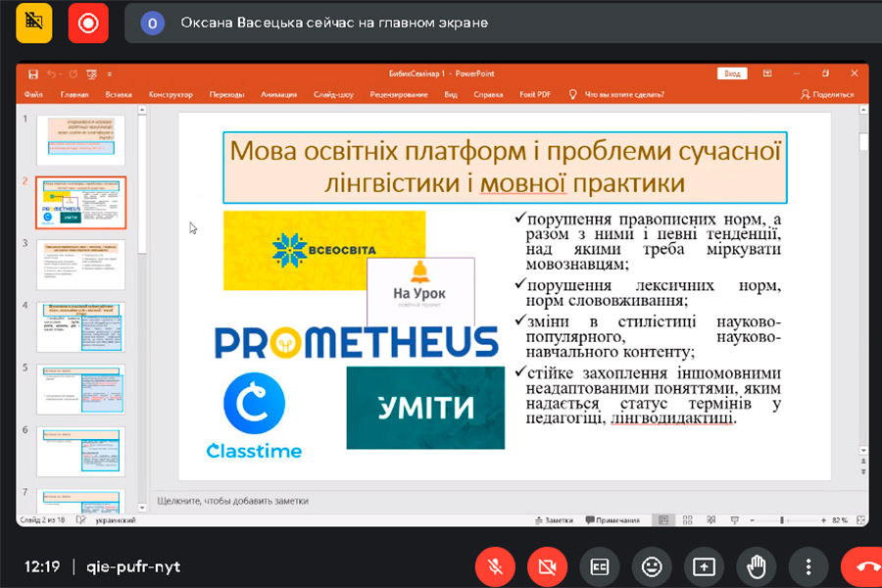Click the spell-check icon in status bar
The image size is (882, 588).
point(81,520)
